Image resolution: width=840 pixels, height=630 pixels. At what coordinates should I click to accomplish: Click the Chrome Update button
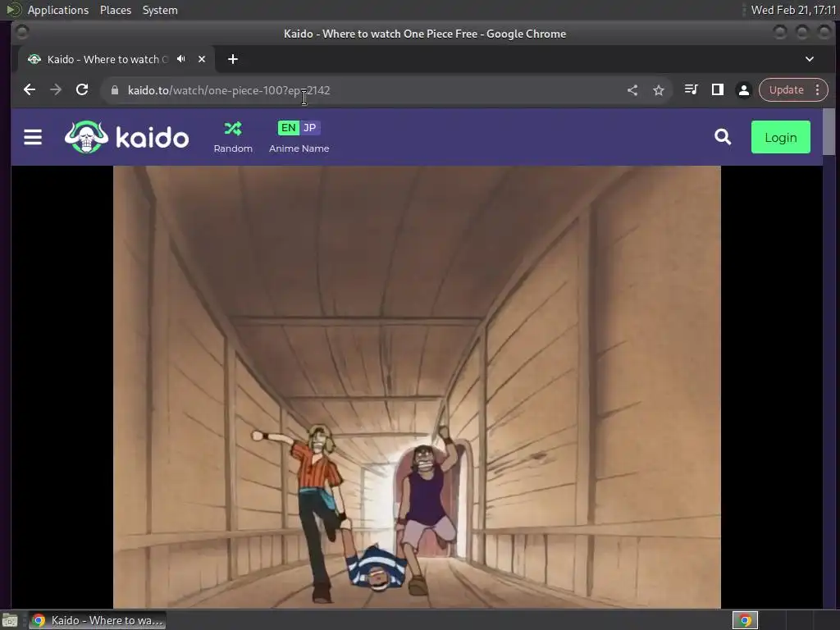click(786, 90)
